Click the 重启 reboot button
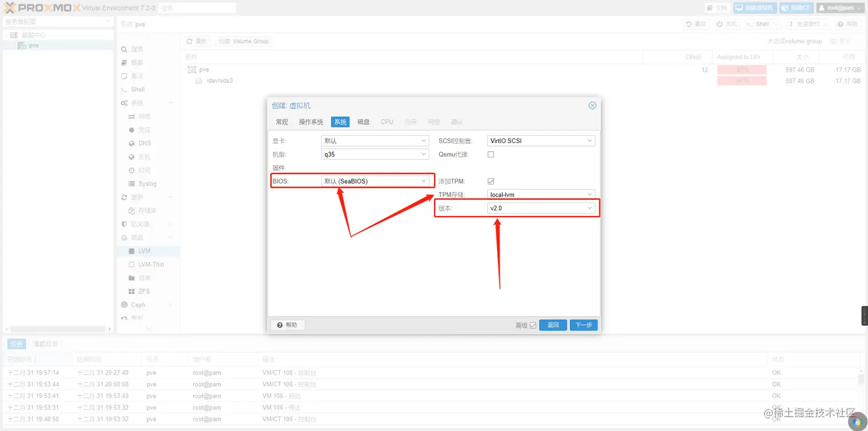 (697, 24)
